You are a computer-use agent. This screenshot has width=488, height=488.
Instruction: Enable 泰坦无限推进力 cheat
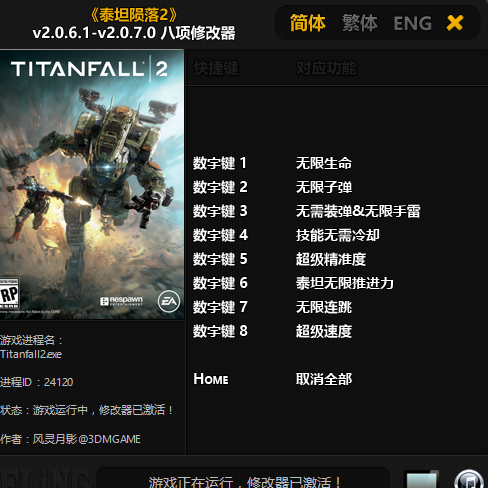[x=345, y=283]
